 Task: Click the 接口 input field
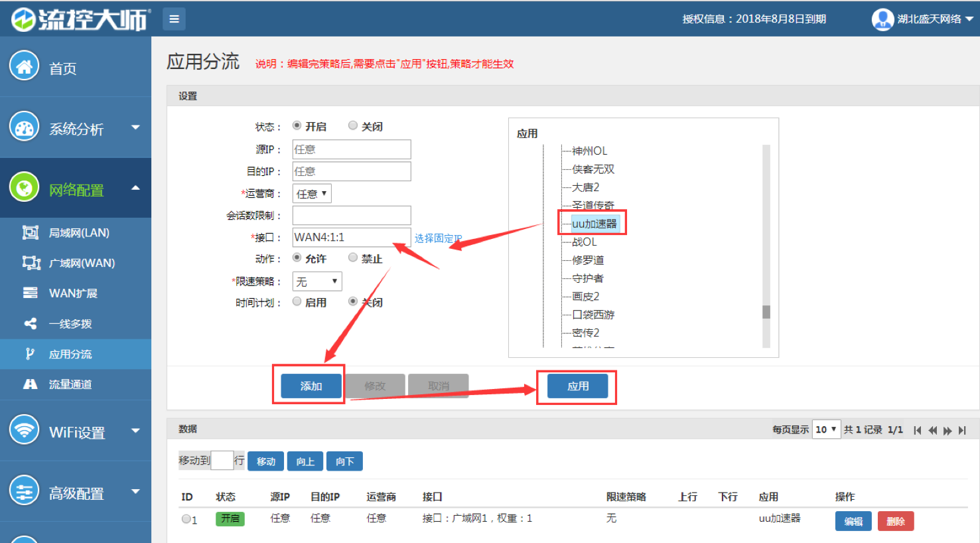[x=352, y=238]
